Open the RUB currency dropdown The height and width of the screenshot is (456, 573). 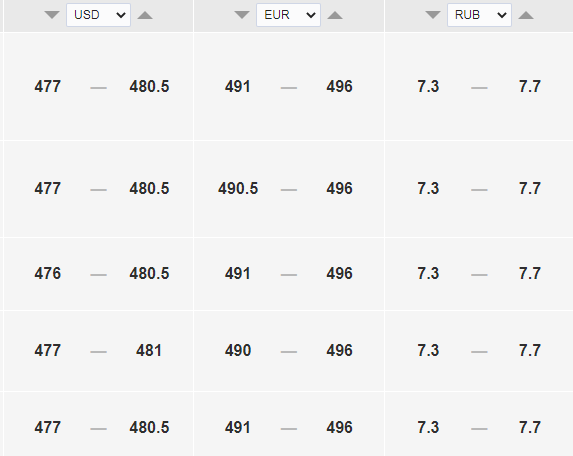click(479, 15)
